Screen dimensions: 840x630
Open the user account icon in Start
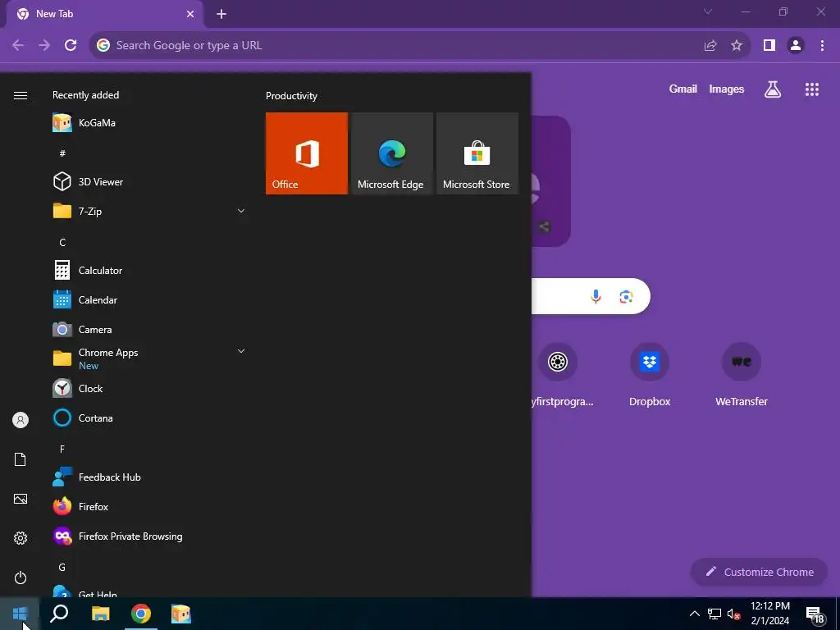pos(21,420)
